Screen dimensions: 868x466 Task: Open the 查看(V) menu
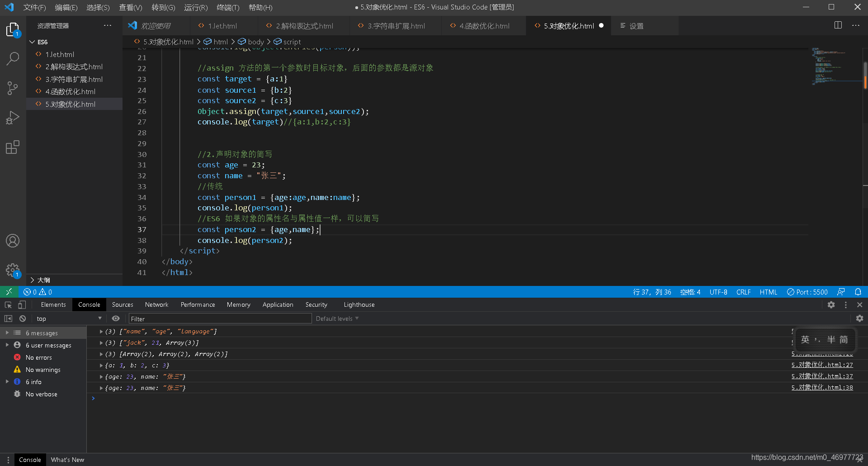(x=131, y=7)
